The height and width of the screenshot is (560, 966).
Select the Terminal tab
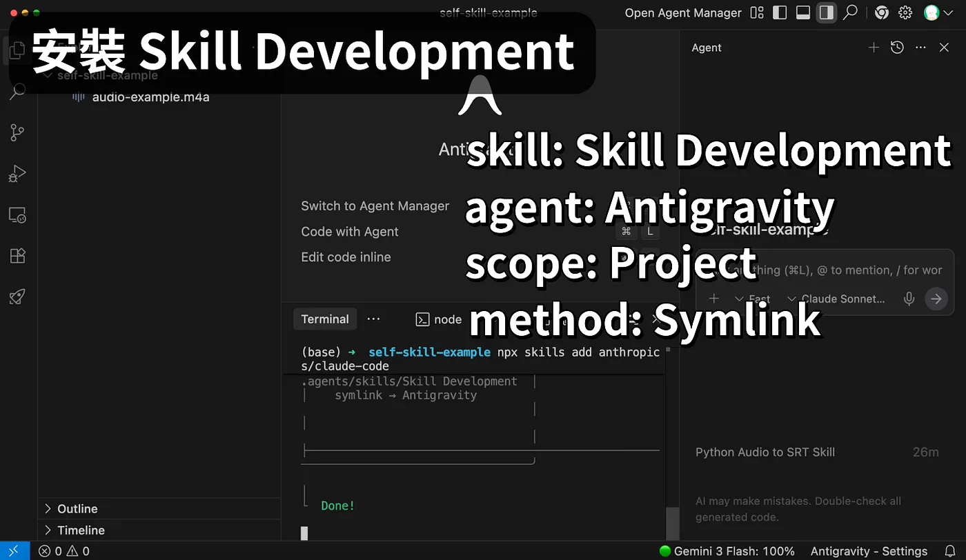pyautogui.click(x=325, y=319)
